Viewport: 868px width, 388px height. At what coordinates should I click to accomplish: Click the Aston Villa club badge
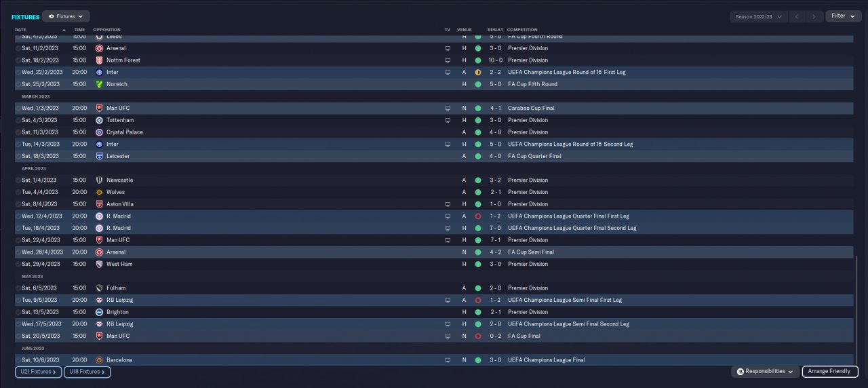pyautogui.click(x=99, y=204)
